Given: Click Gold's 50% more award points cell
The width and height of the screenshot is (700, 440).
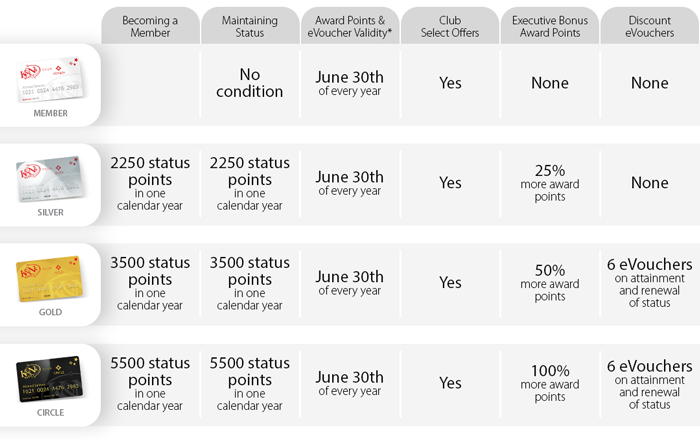Looking at the screenshot, I should point(549,283).
